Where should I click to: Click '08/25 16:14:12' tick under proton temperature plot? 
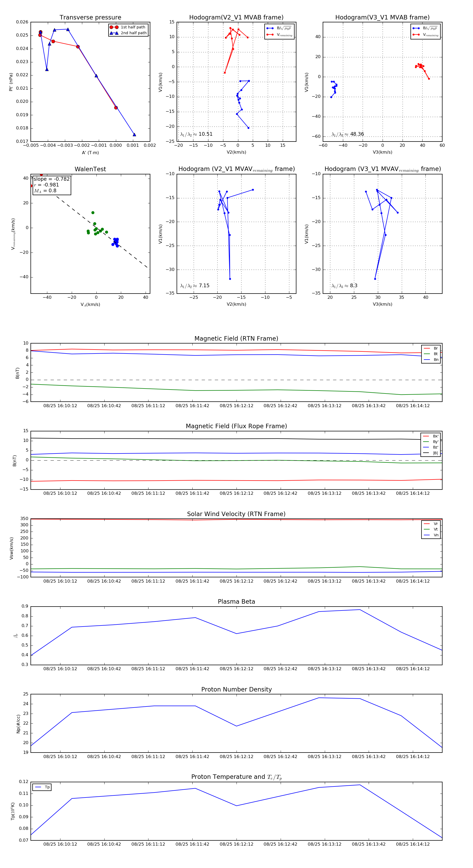click(x=413, y=844)
